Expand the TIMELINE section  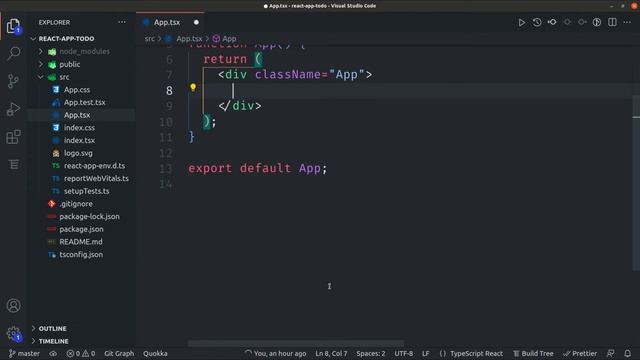pyautogui.click(x=53, y=341)
